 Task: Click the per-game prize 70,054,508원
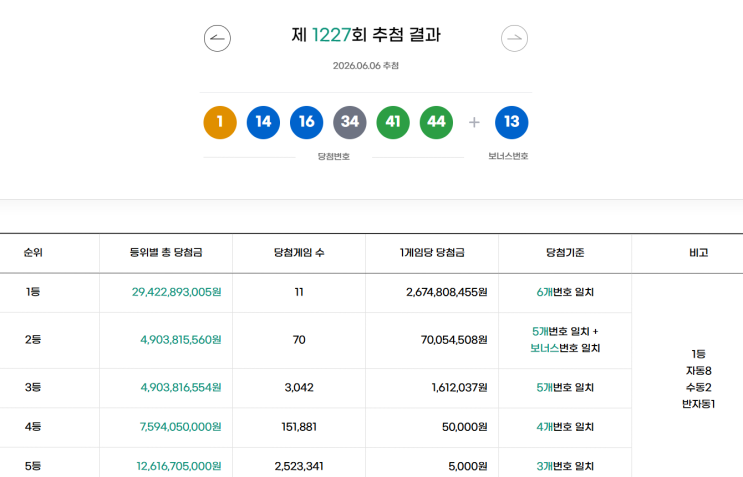coord(454,340)
